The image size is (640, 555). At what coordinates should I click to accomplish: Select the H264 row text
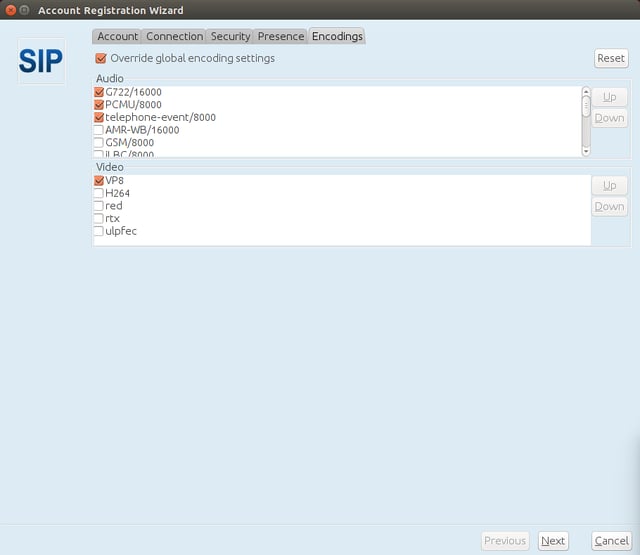point(117,193)
